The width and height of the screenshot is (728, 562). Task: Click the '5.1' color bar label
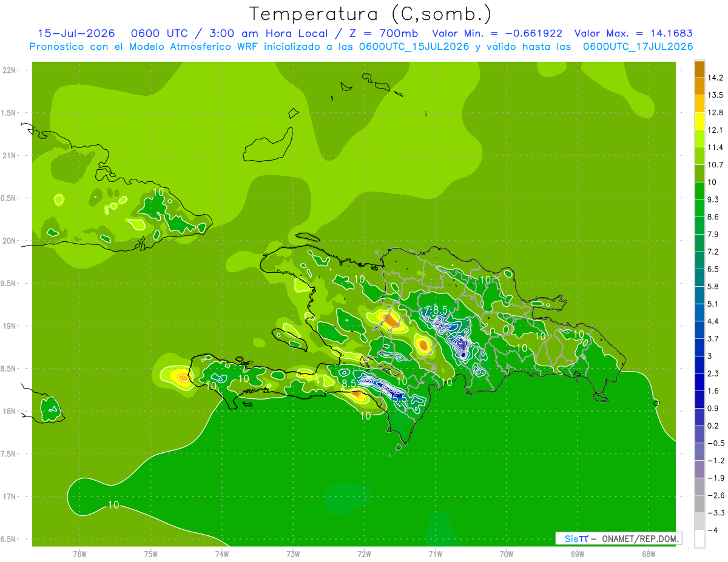tap(714, 304)
